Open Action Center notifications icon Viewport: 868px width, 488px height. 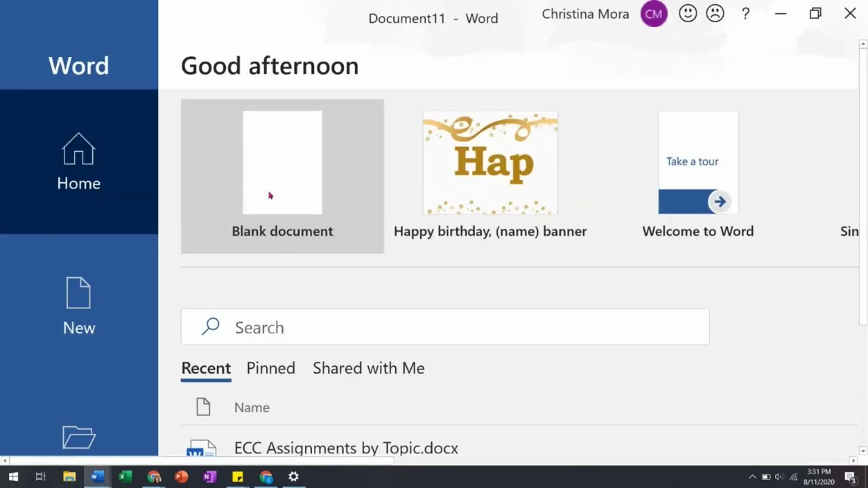tap(850, 477)
